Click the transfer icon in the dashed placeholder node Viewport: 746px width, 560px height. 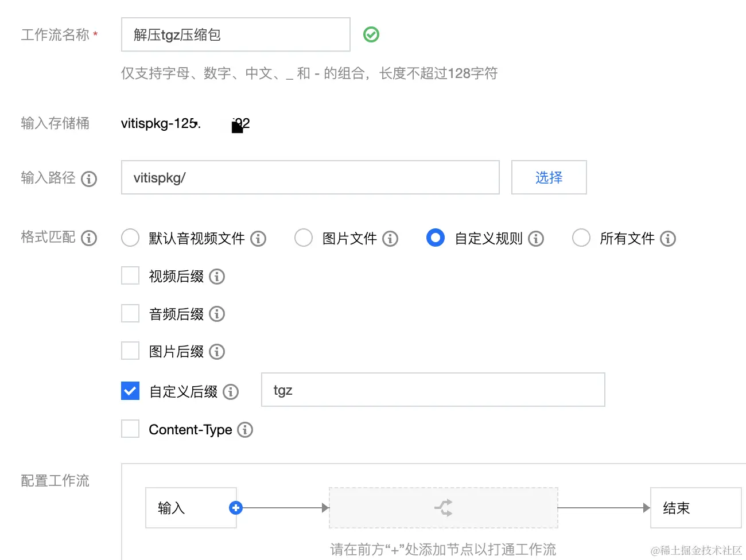click(442, 507)
